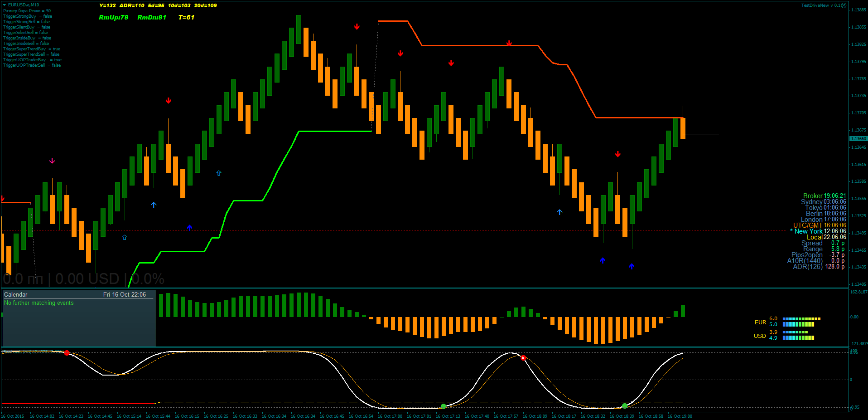Click the 'TriggerUOPTraderSell = false' line
The width and height of the screenshot is (868, 420).
(x=32, y=65)
